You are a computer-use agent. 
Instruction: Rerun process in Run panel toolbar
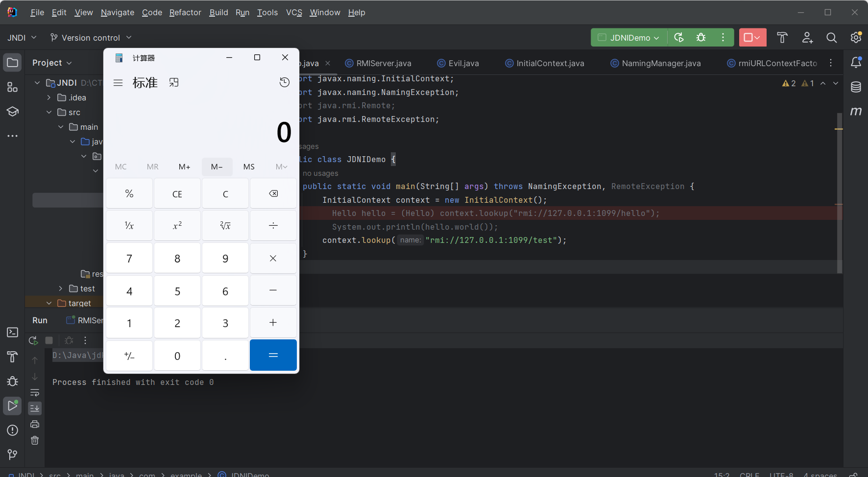tap(33, 340)
